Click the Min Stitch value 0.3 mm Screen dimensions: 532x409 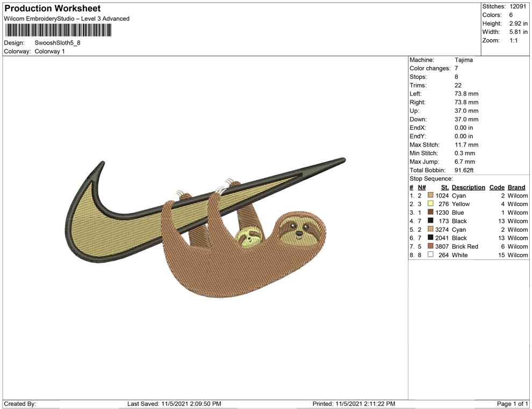(x=465, y=153)
